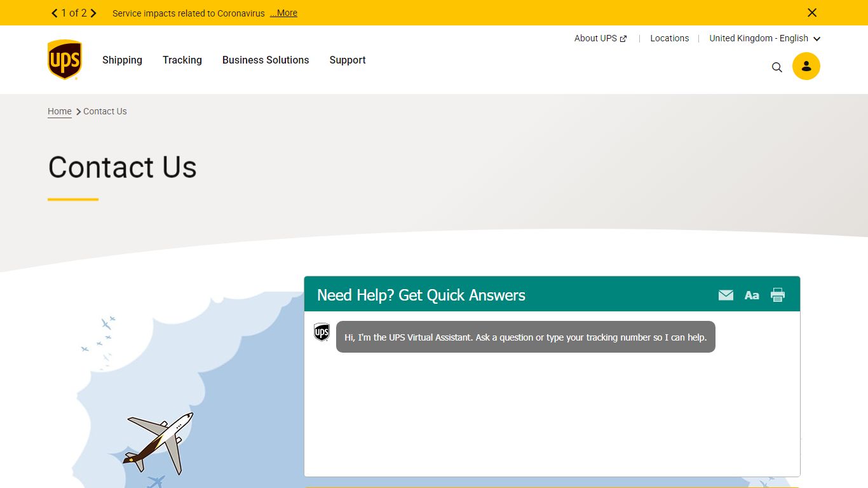
Task: Go to Home breadcrumb link
Action: (60, 111)
